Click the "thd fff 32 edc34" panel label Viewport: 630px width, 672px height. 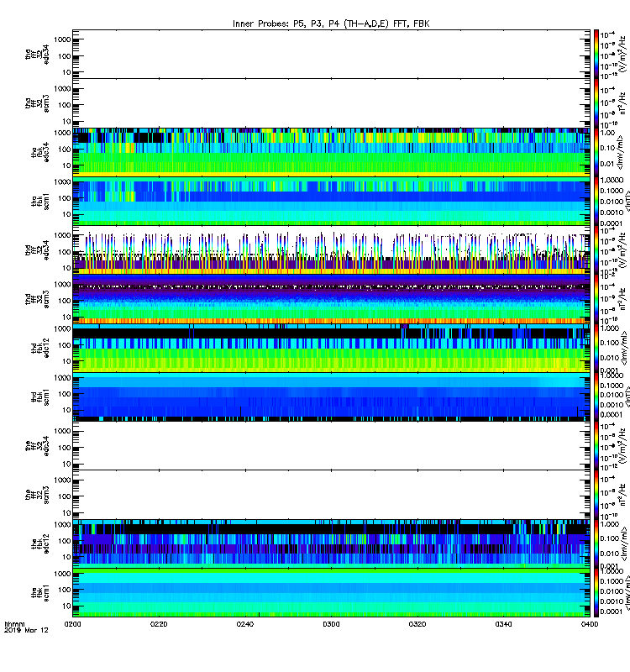coord(37,250)
